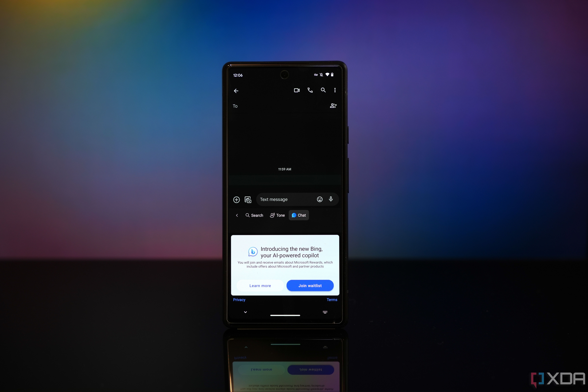Image resolution: width=588 pixels, height=392 pixels.
Task: Click Learn more link
Action: tap(260, 285)
